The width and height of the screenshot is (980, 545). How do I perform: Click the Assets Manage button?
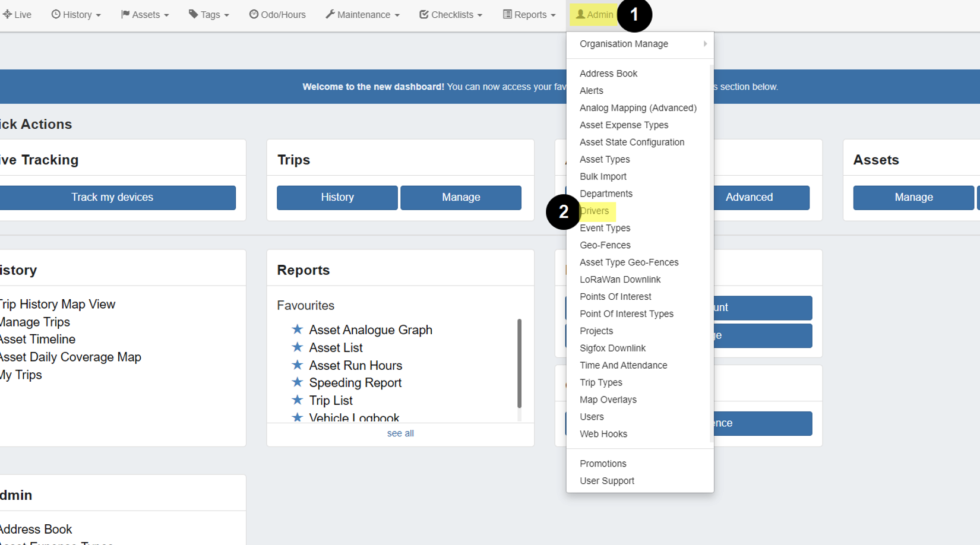(x=913, y=198)
